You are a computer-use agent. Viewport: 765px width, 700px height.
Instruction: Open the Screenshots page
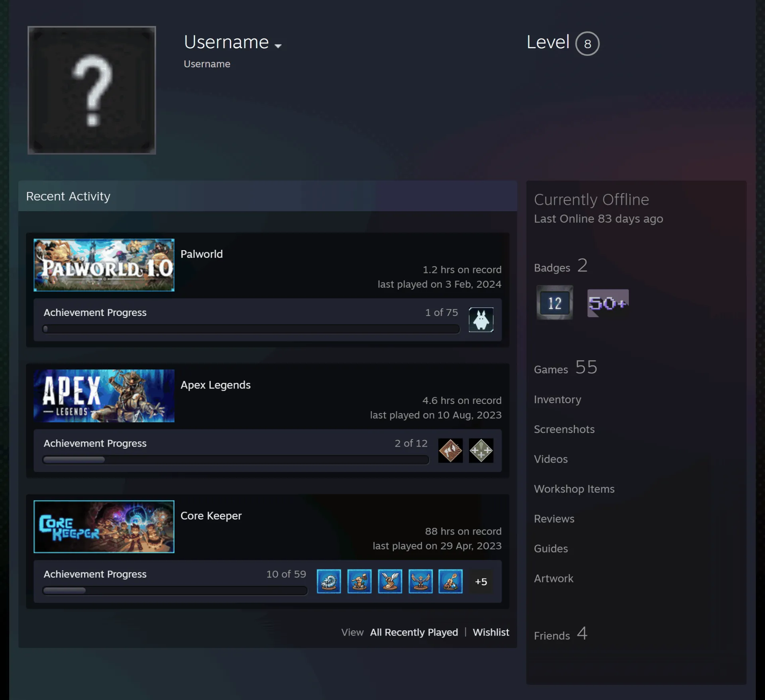564,429
